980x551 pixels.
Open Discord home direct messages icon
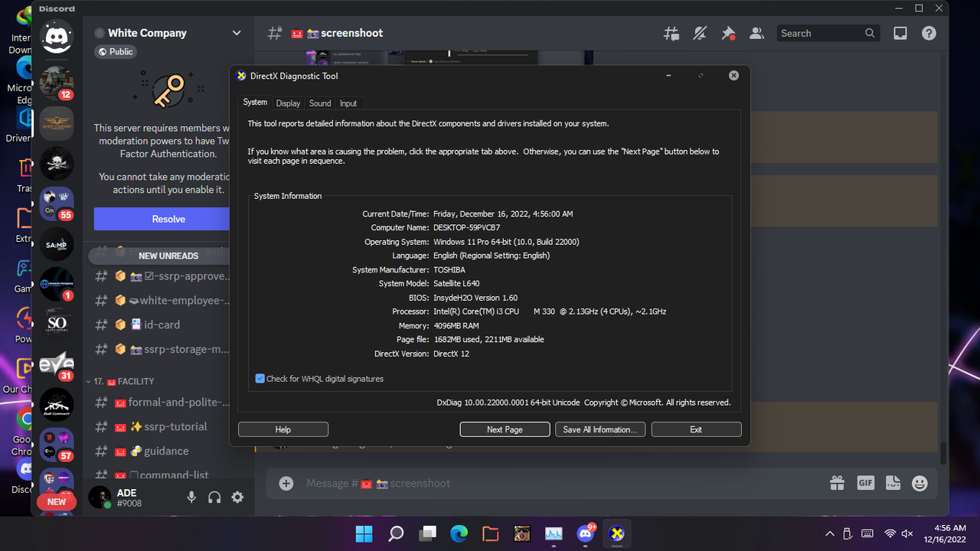click(57, 36)
